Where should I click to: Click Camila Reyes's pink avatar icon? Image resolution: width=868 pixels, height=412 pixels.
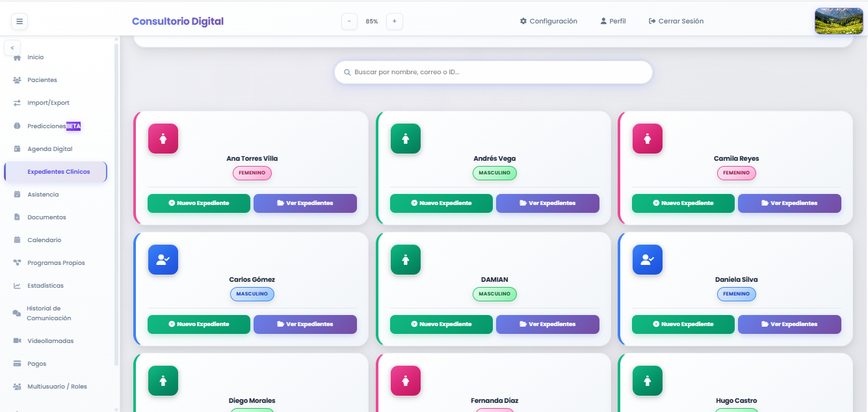point(648,139)
